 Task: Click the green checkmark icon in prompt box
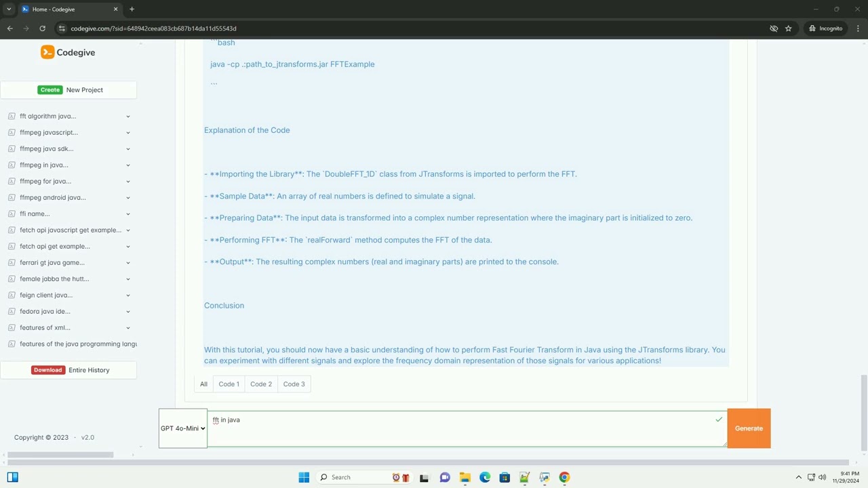tap(719, 420)
